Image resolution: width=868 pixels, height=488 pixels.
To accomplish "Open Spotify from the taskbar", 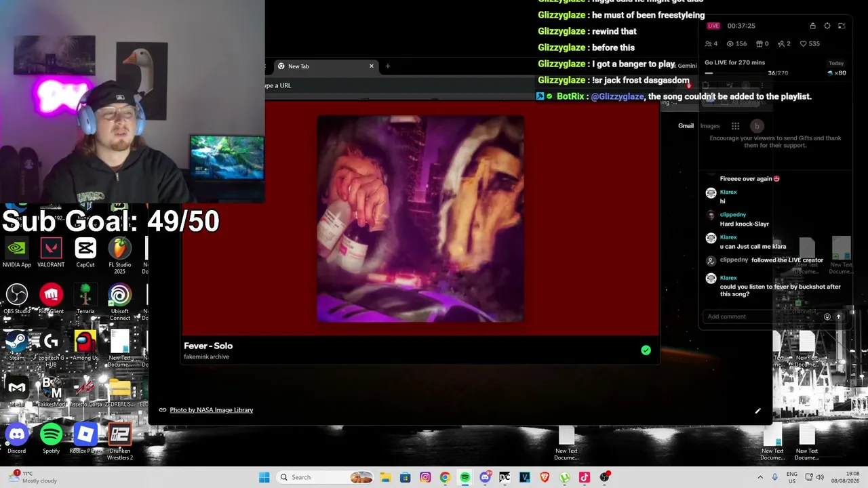I will point(465,477).
